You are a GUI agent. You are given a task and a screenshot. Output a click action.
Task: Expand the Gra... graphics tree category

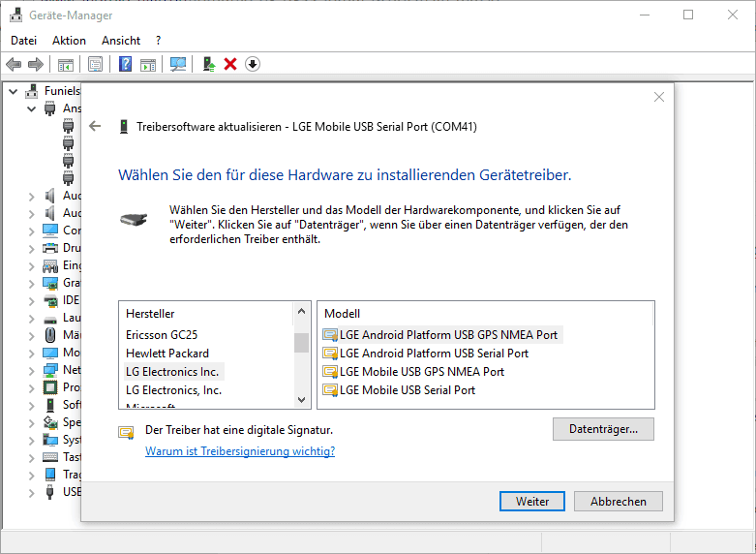[32, 283]
